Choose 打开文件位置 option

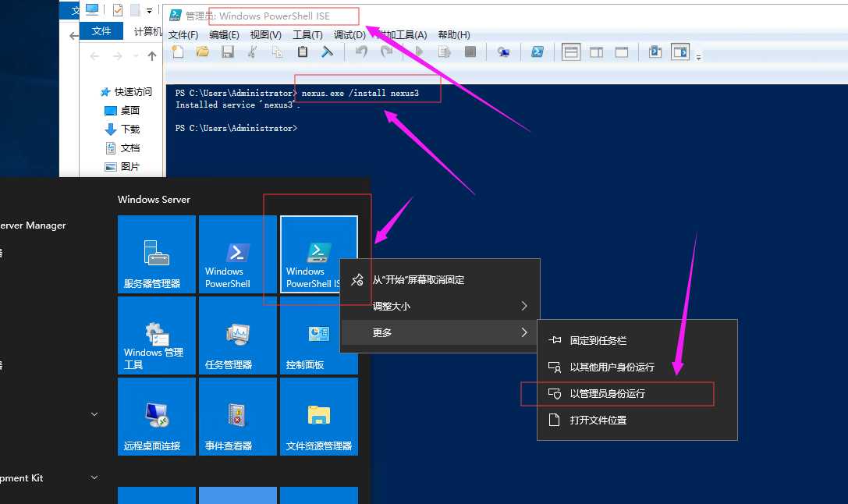pos(637,421)
